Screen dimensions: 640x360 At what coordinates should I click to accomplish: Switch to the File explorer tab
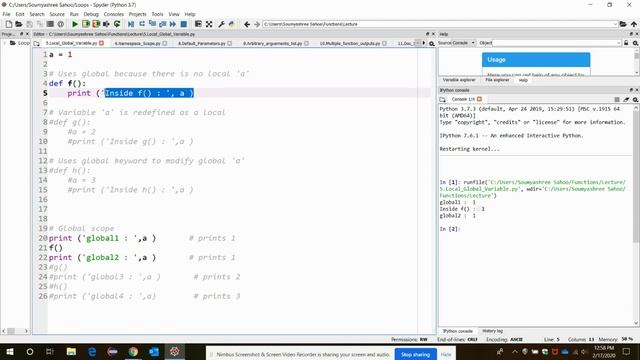click(497, 80)
